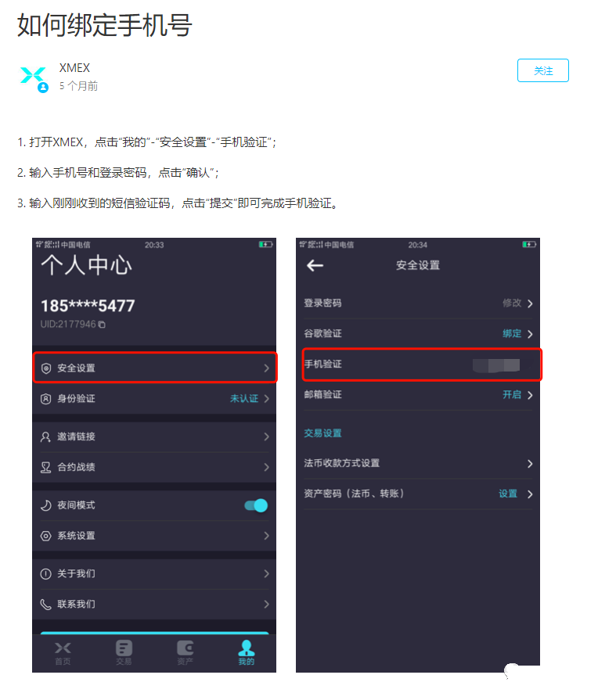Click the shield icon beside 安全设置

click(x=45, y=368)
